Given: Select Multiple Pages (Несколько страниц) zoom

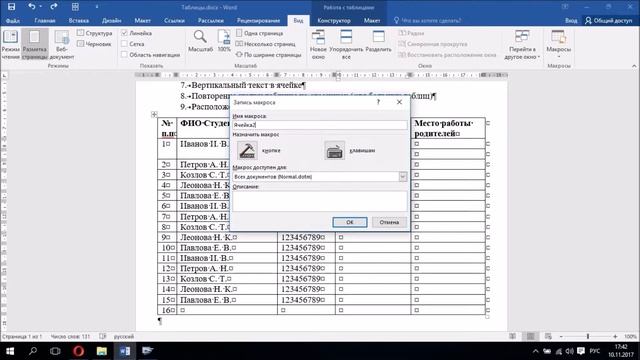Looking at the screenshot, I should [265, 44].
